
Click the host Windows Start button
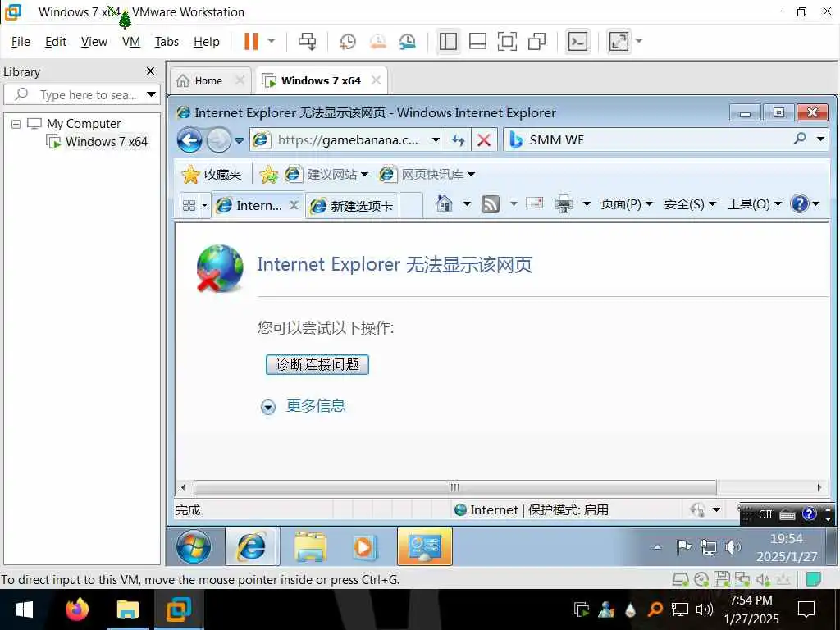click(x=24, y=609)
